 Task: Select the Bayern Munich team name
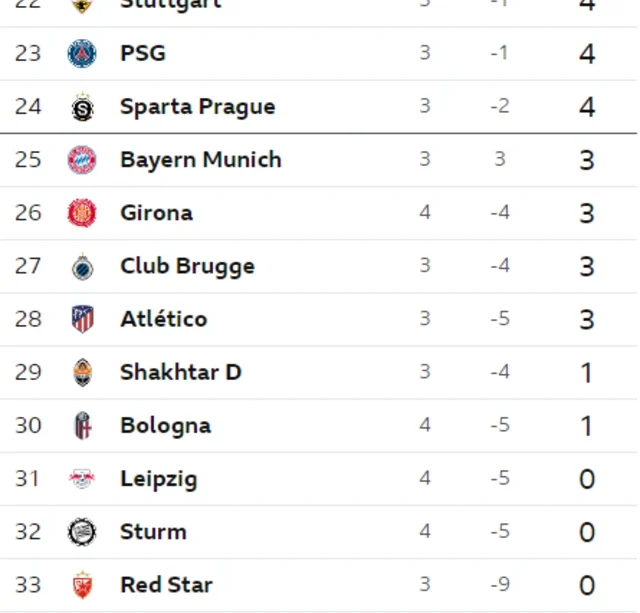click(x=201, y=160)
